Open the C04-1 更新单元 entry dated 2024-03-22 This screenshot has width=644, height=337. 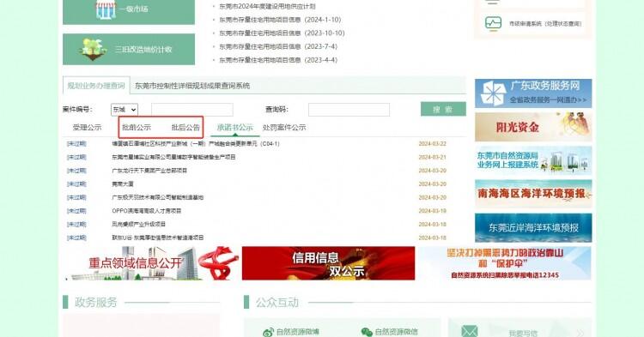[196, 144]
